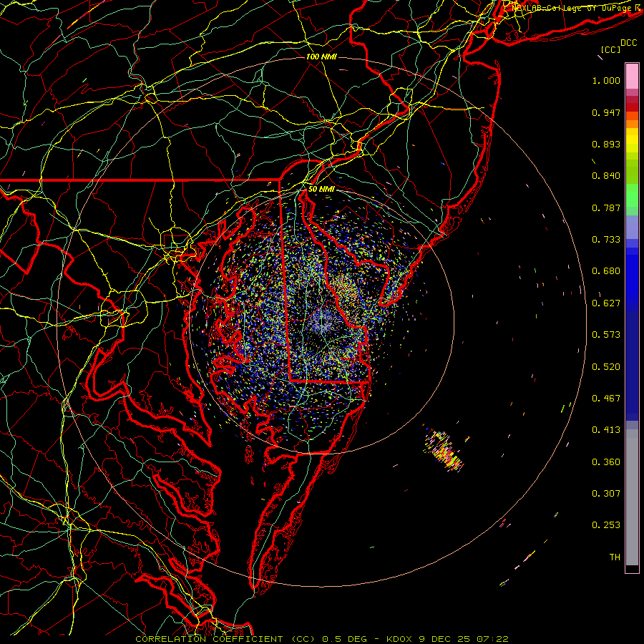
Task: Click the 0.680 legend value
Action: click(606, 271)
